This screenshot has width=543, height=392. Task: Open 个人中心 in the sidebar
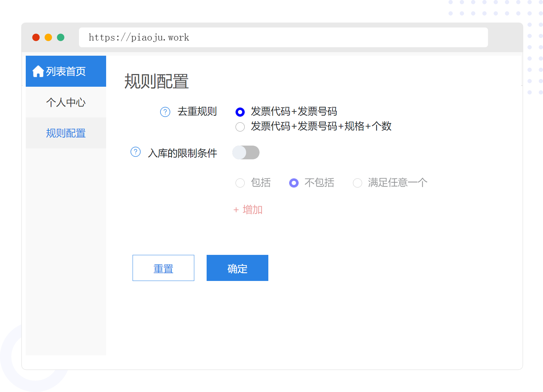(x=66, y=102)
